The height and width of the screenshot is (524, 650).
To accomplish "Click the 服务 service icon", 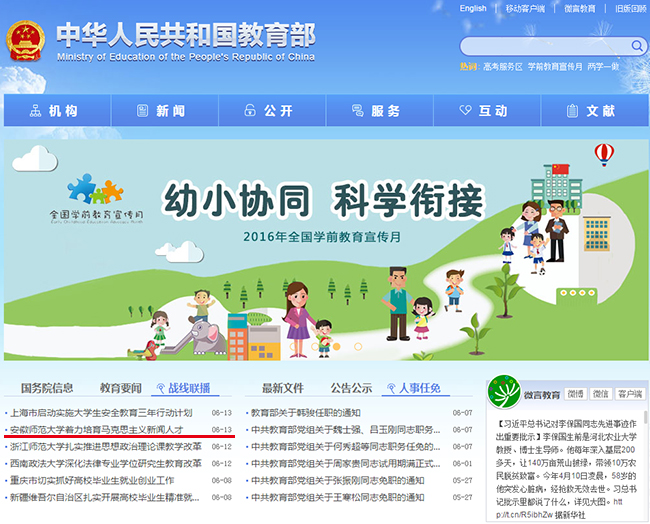I will (x=355, y=111).
